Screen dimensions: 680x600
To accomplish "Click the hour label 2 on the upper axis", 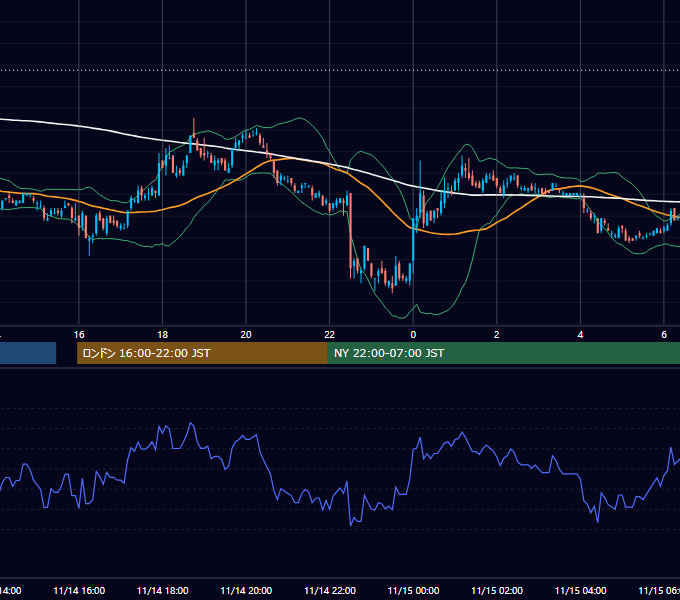I will (497, 335).
